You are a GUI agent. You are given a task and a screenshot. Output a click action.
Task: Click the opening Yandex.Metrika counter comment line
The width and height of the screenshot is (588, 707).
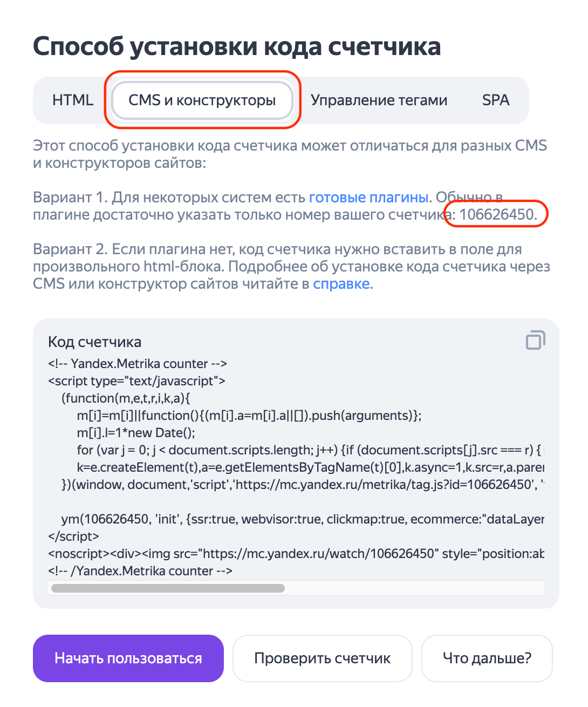pyautogui.click(x=138, y=364)
